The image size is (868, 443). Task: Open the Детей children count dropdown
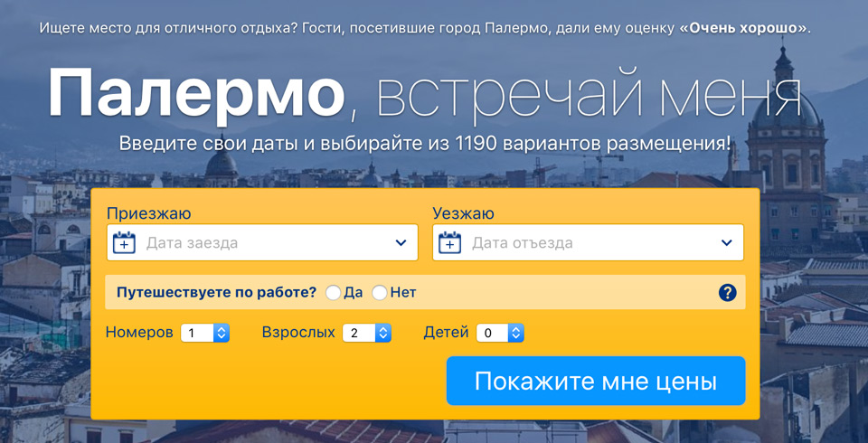click(500, 333)
